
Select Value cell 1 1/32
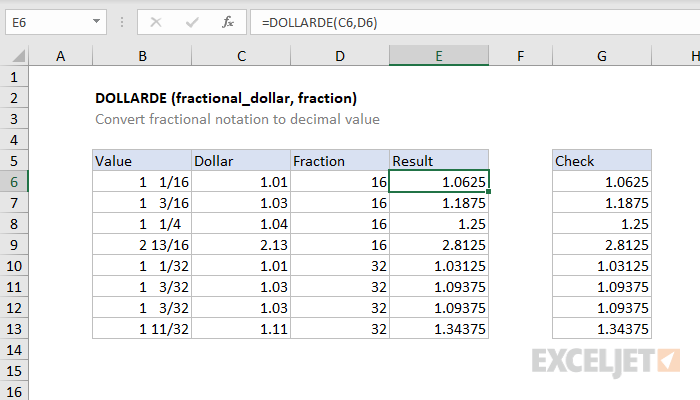click(x=142, y=266)
